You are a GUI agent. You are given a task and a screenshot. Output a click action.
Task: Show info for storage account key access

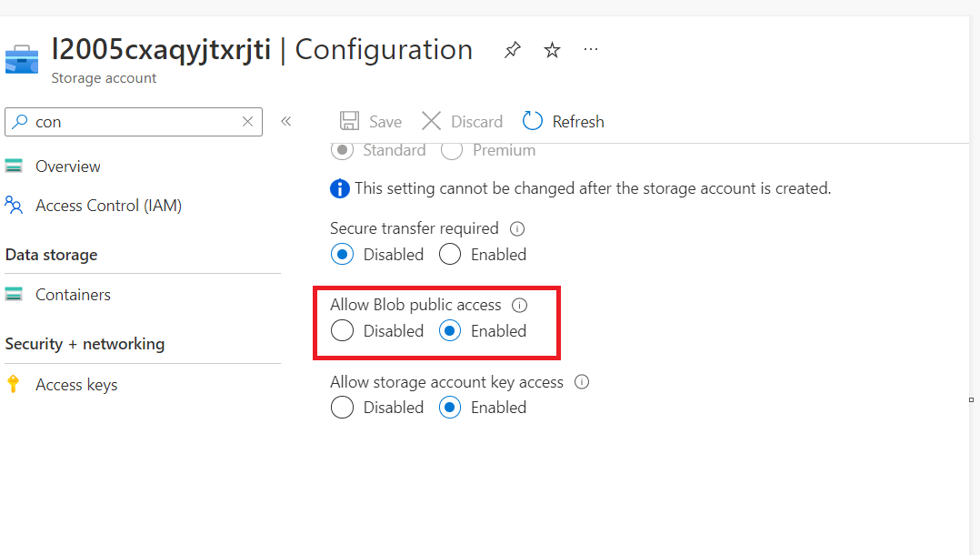click(x=582, y=382)
